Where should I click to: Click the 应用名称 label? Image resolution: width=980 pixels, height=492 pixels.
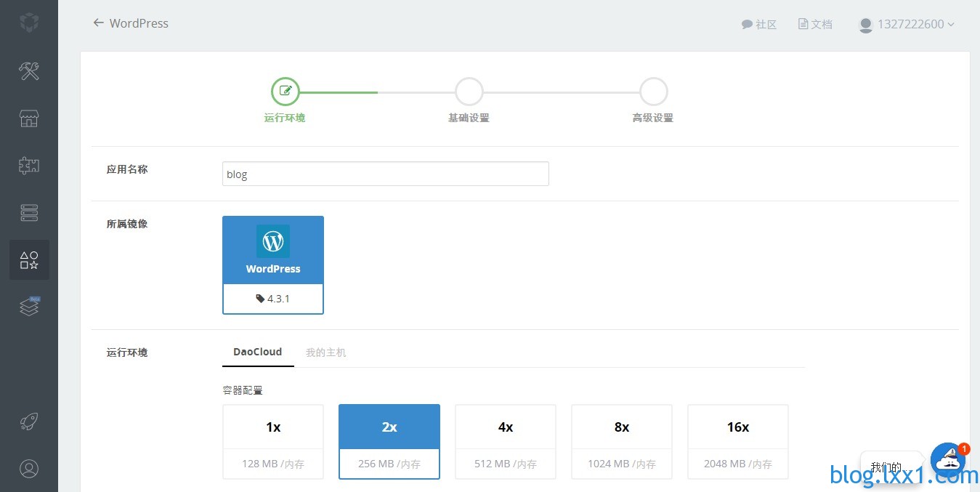pos(127,169)
